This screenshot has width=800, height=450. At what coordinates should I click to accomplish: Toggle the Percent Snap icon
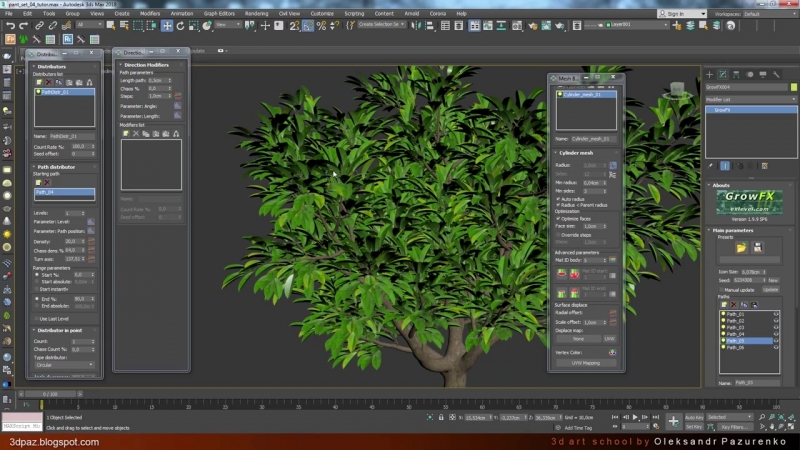point(321,26)
